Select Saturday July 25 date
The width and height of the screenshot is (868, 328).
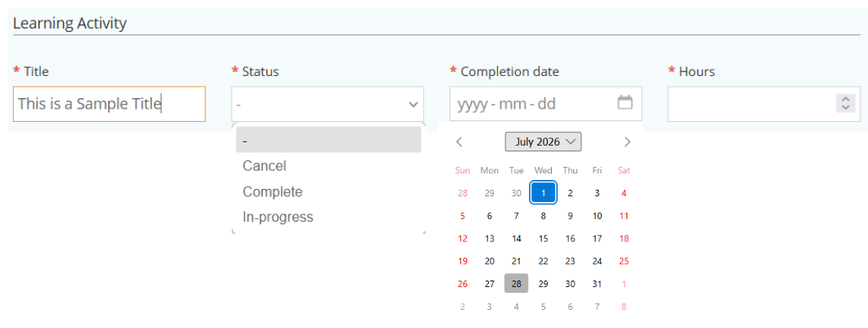coord(624,261)
